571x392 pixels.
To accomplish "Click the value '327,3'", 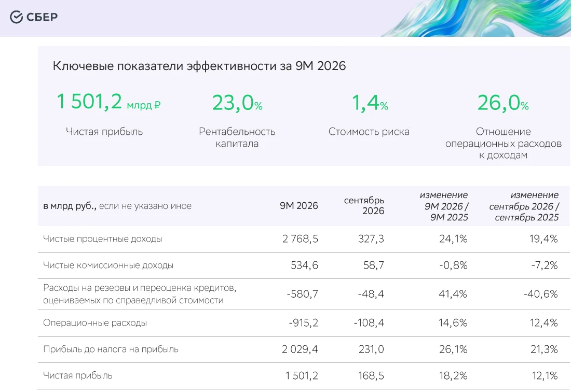I will (371, 239).
